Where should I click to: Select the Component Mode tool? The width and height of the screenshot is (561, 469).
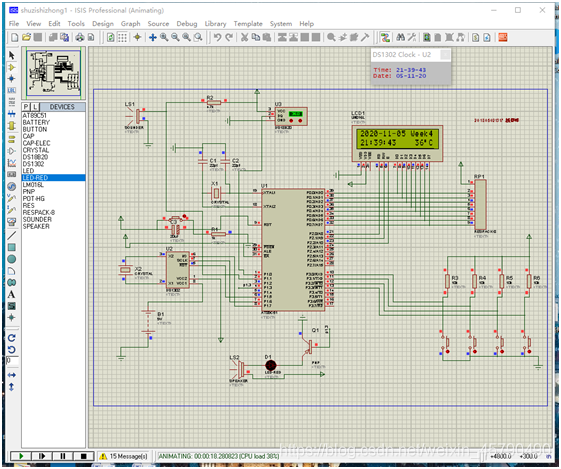tap(12, 67)
